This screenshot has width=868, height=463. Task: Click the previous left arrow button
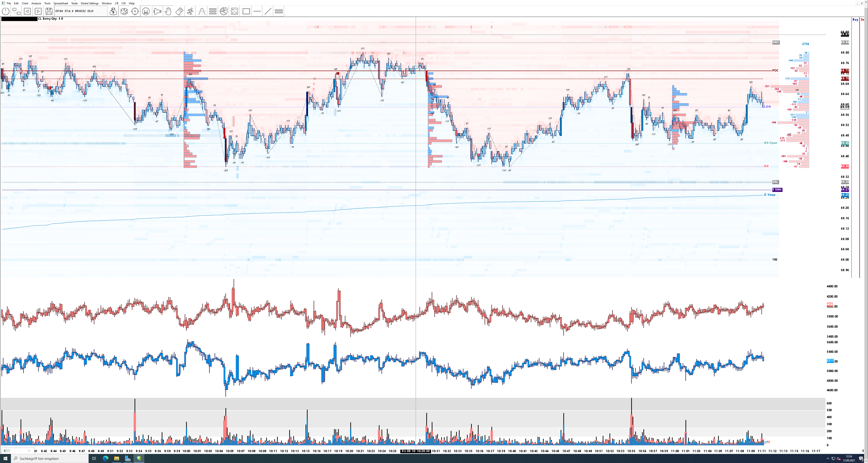(27, 12)
